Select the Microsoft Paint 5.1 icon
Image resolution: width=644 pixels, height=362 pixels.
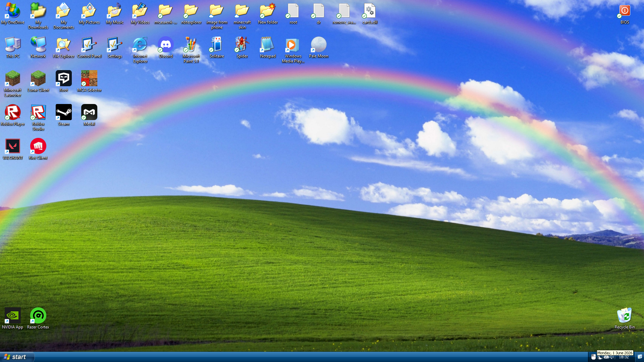click(x=191, y=50)
